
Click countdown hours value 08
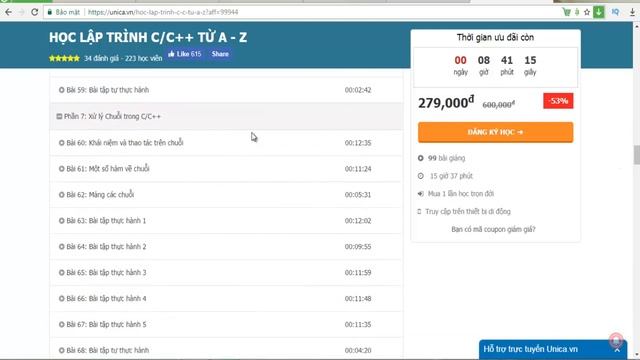click(484, 60)
